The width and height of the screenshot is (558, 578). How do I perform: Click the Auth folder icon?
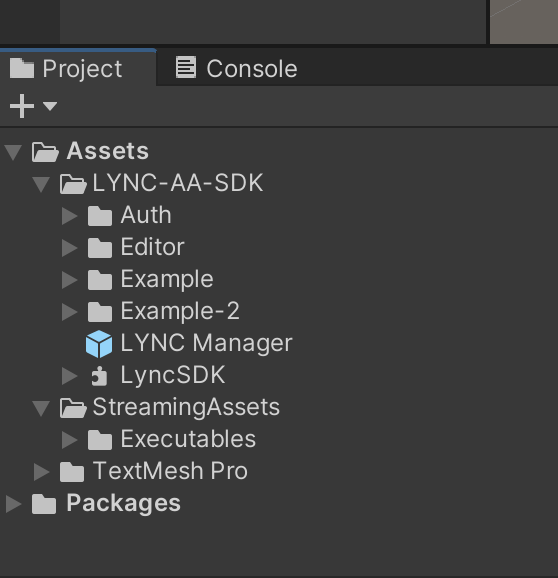[100, 216]
